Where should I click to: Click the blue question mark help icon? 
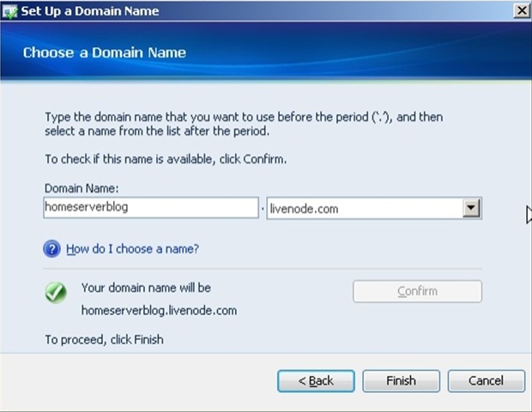point(51,249)
